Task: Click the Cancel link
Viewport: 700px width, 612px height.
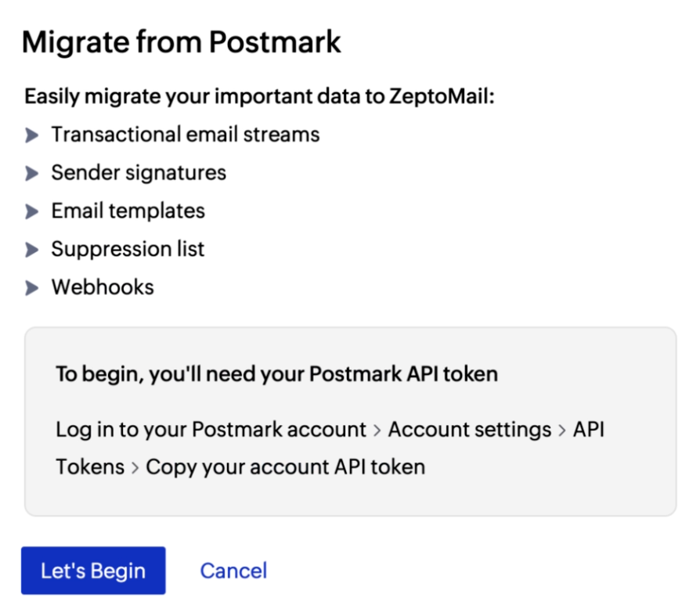Action: [233, 571]
